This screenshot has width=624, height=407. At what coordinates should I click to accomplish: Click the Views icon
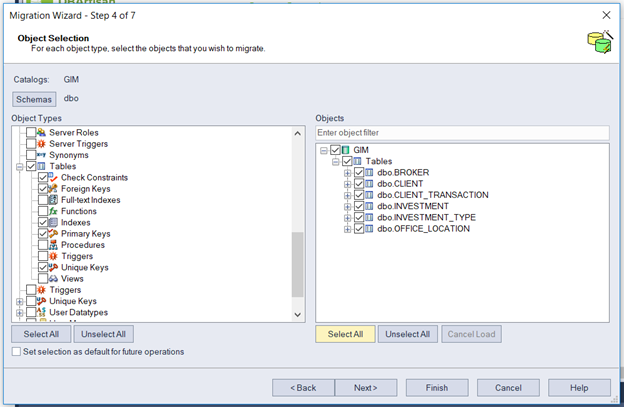(53, 278)
